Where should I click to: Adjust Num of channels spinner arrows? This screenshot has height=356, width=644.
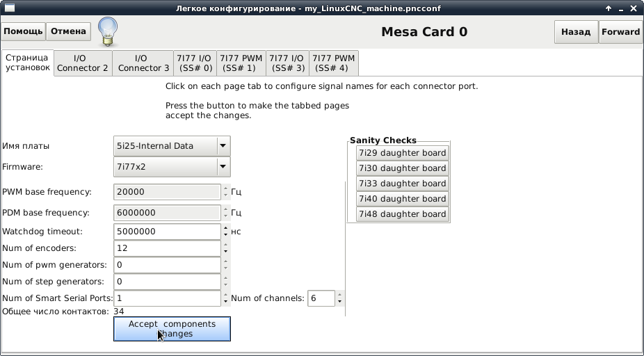339,298
